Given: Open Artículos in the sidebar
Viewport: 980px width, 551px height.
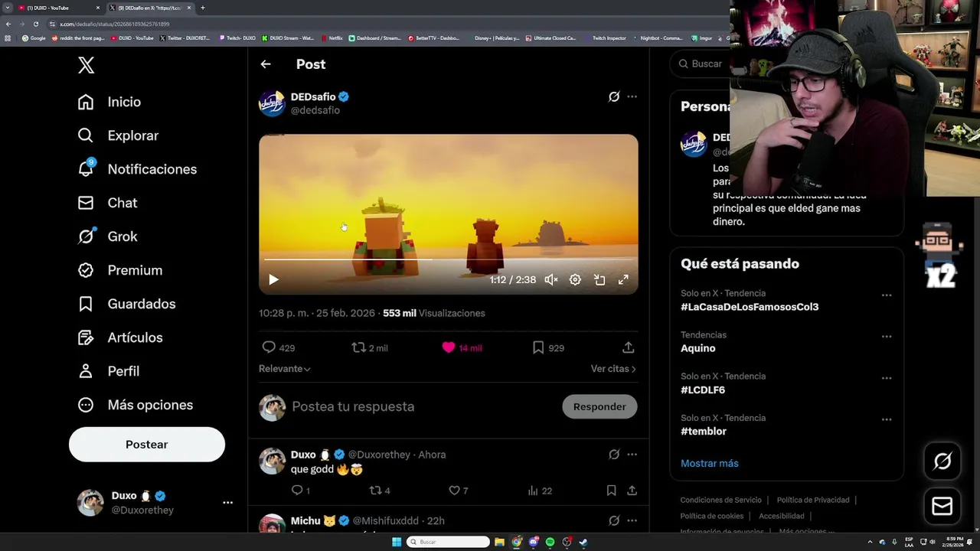Looking at the screenshot, I should point(119,337).
